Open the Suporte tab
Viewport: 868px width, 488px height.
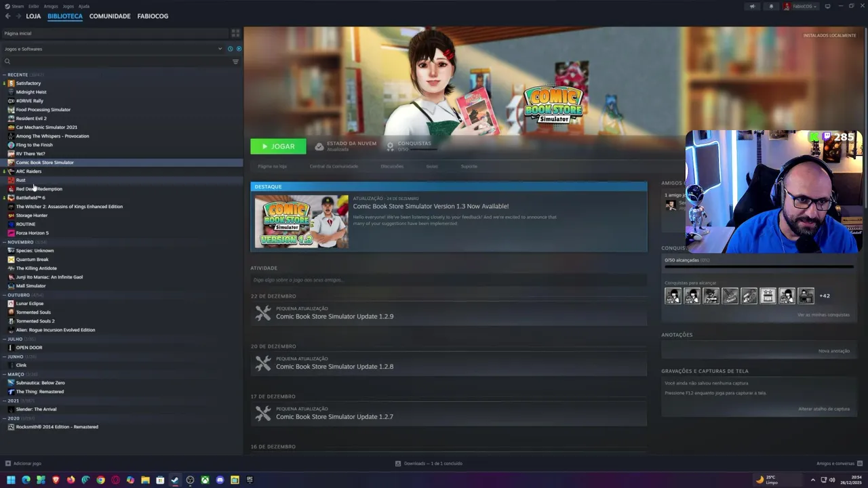click(x=469, y=166)
